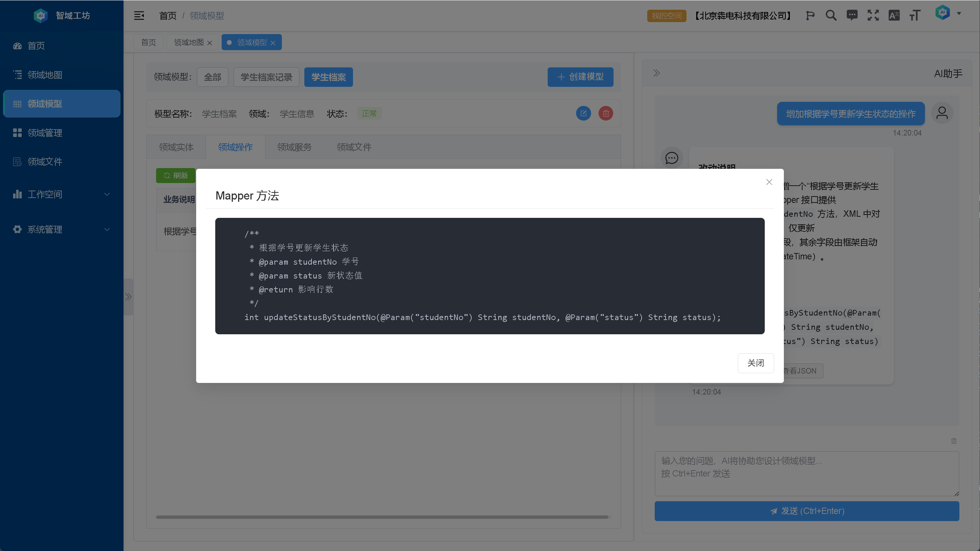980x551 pixels.
Task: Click the red delete model icon
Action: coord(606,113)
